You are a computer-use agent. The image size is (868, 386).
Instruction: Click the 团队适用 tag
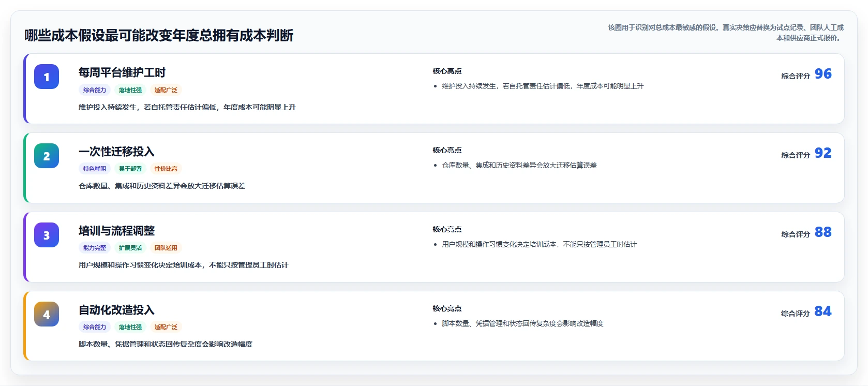point(166,248)
